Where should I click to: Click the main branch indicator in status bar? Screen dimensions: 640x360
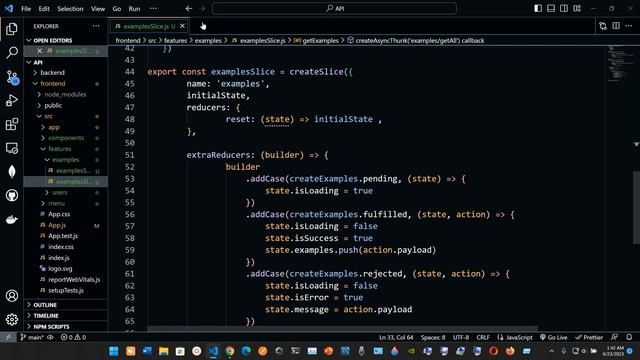[x=32, y=337]
